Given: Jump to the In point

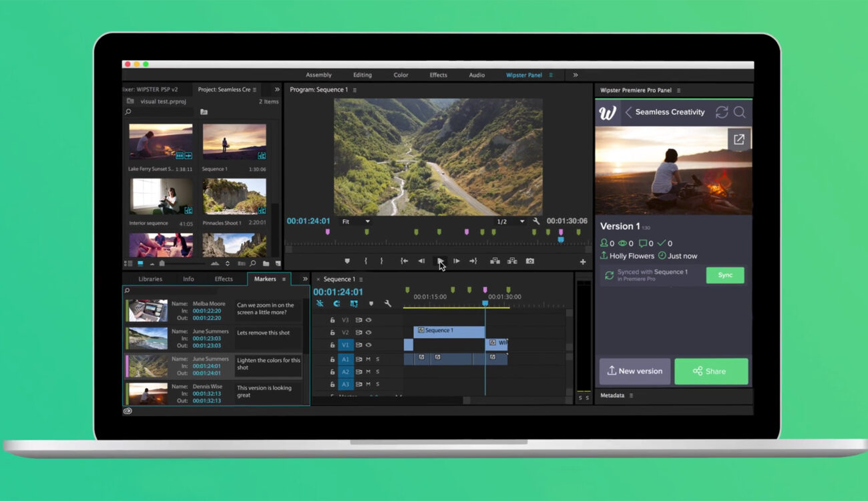Looking at the screenshot, I should point(404,261).
